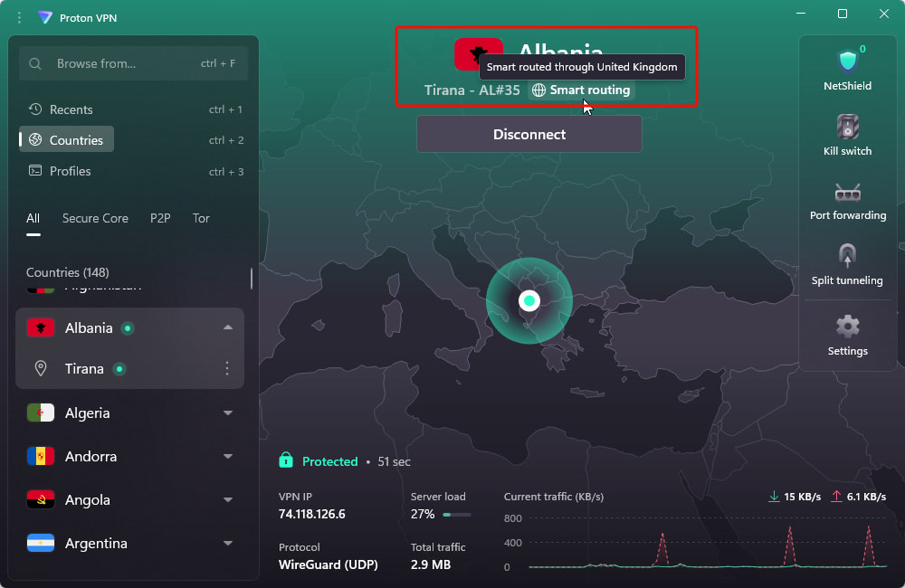Open the Settings gear

(x=847, y=327)
